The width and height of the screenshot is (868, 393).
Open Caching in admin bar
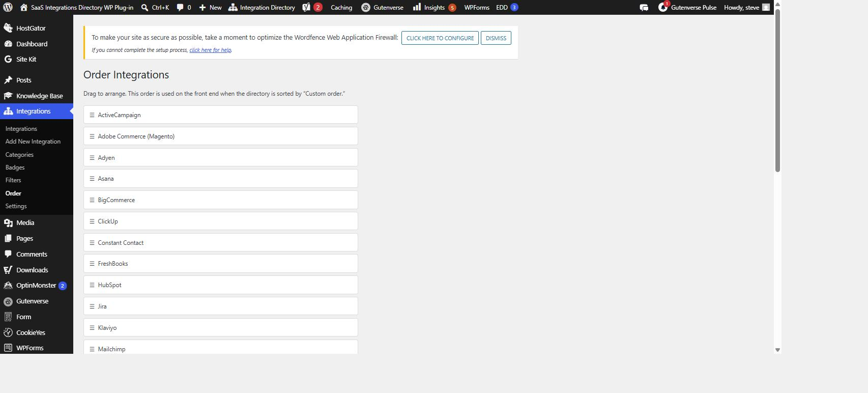[341, 7]
